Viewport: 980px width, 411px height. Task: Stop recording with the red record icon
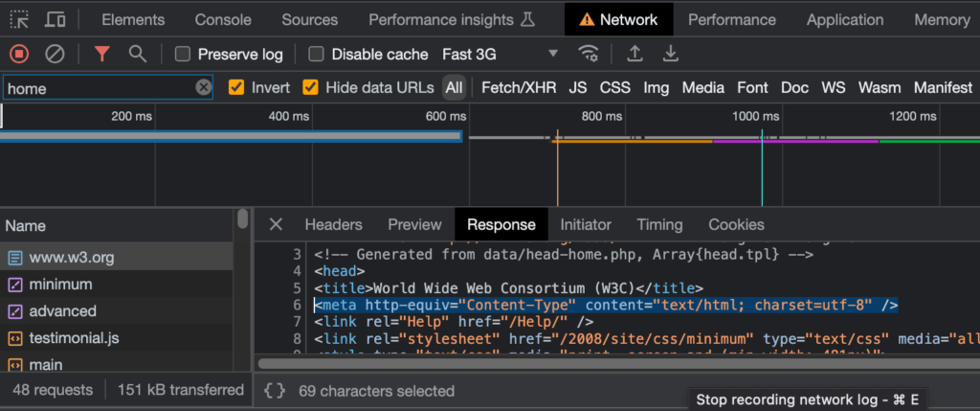coord(19,54)
